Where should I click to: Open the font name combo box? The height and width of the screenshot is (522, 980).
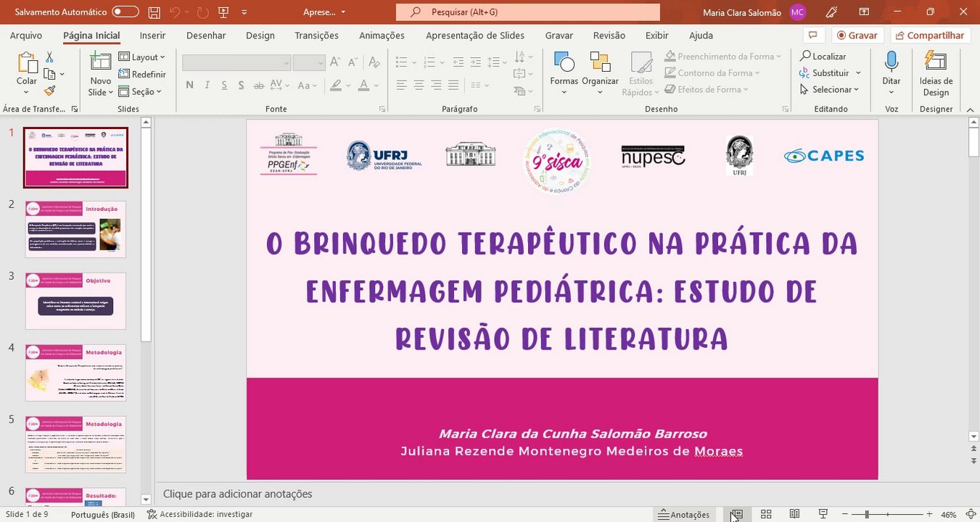[236, 63]
